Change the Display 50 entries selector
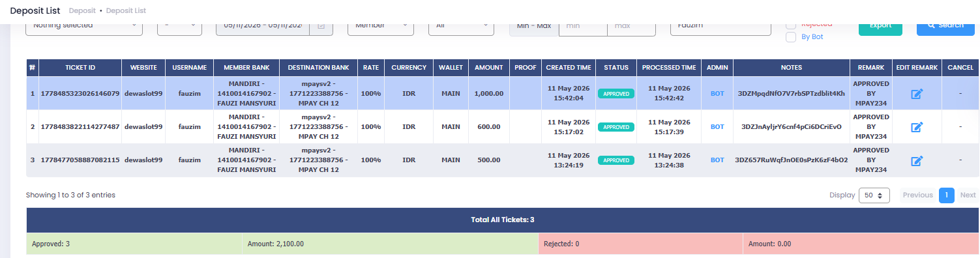Screen dimensions: 980x258 coord(874,195)
